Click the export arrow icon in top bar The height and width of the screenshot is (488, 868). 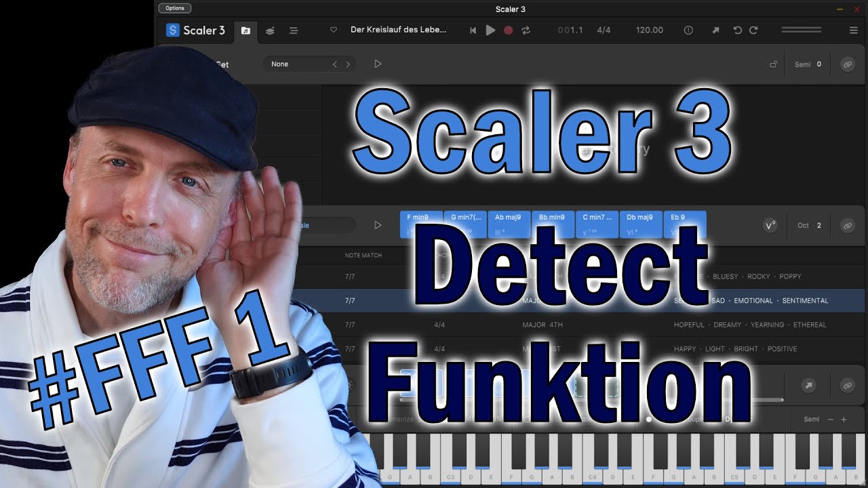click(715, 30)
